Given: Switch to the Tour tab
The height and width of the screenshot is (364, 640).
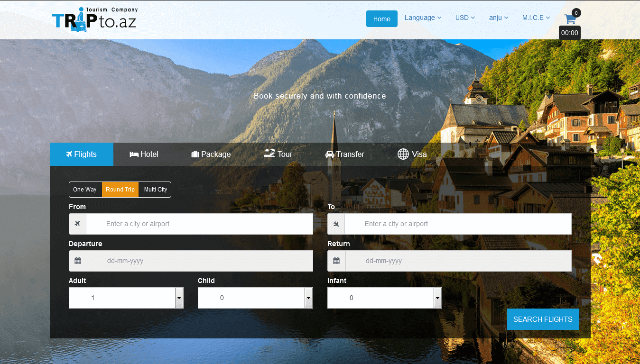Looking at the screenshot, I should point(278,154).
